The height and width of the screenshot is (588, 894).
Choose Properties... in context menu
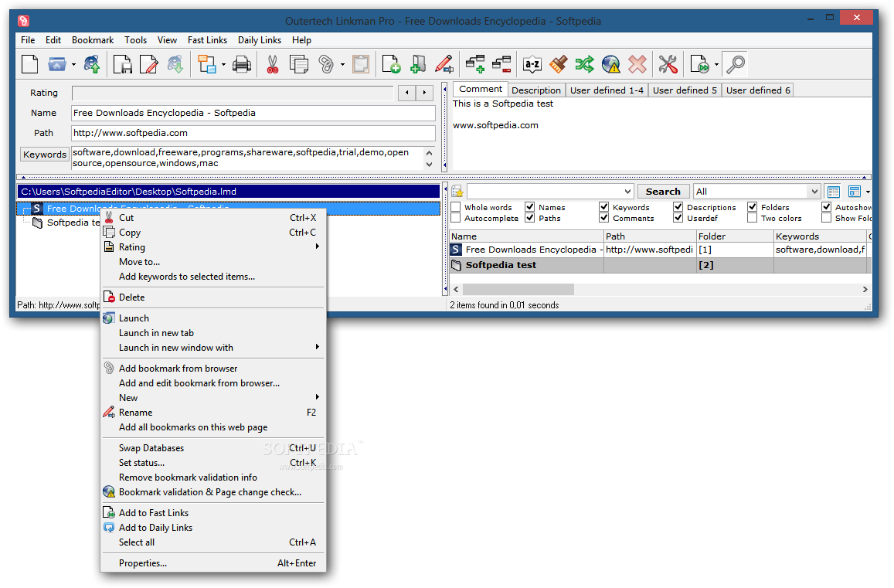tap(212, 563)
